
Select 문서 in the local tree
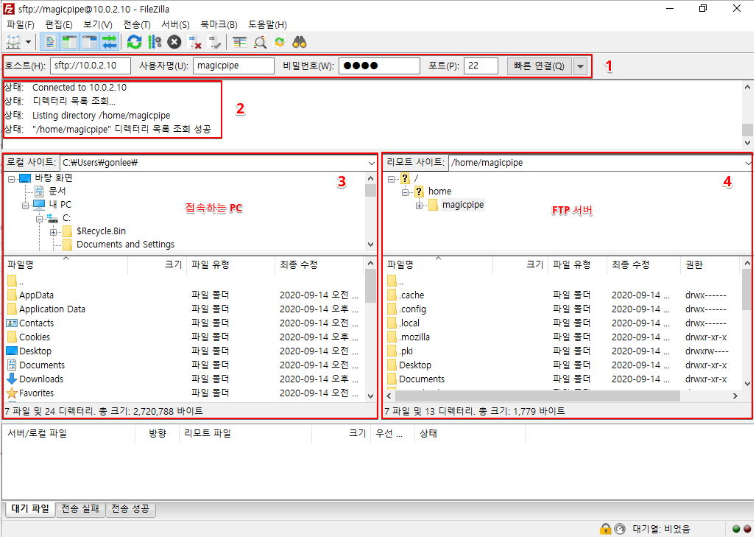[57, 191]
